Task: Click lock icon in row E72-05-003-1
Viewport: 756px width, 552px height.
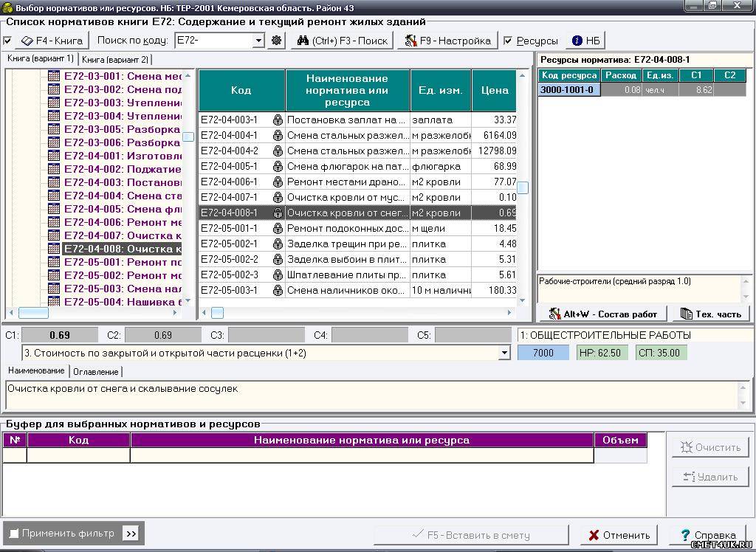Action: 278,290
